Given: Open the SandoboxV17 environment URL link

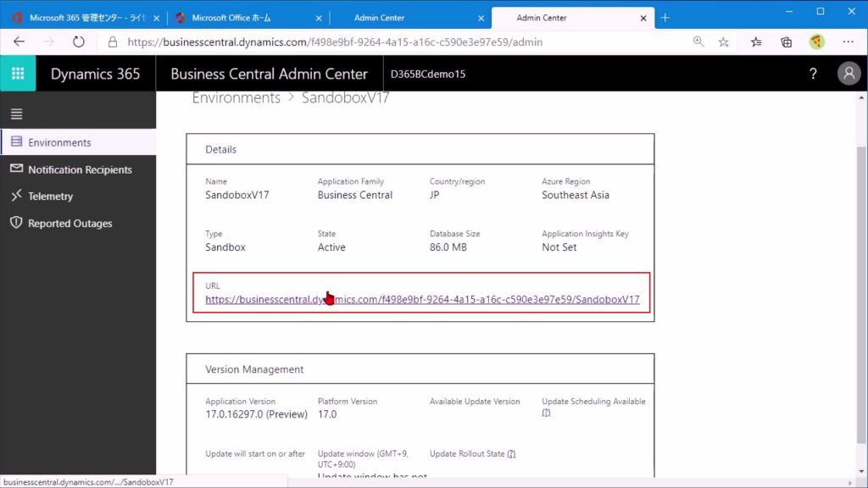Looking at the screenshot, I should (x=422, y=299).
